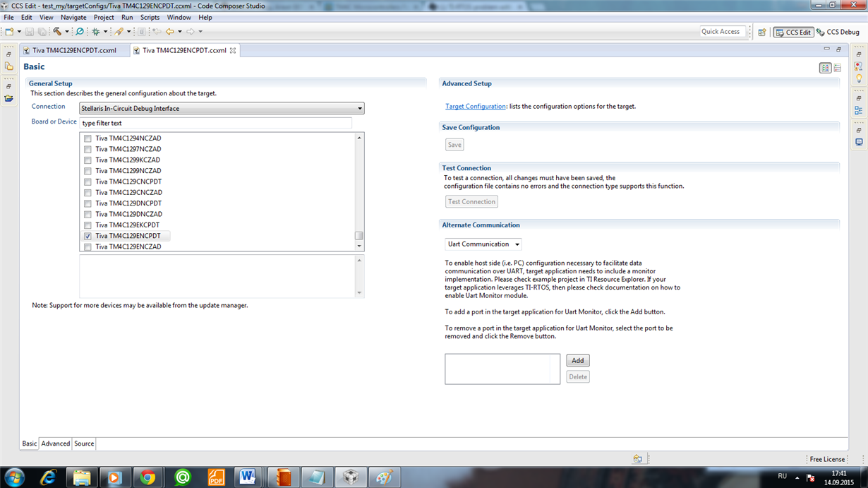Viewport: 868px width, 488px height.
Task: Click the Target Configuration link
Action: [476, 107]
